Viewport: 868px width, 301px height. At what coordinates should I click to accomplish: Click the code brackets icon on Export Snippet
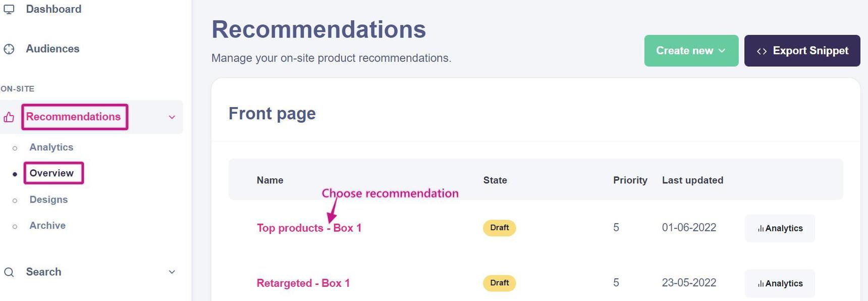[x=762, y=51]
